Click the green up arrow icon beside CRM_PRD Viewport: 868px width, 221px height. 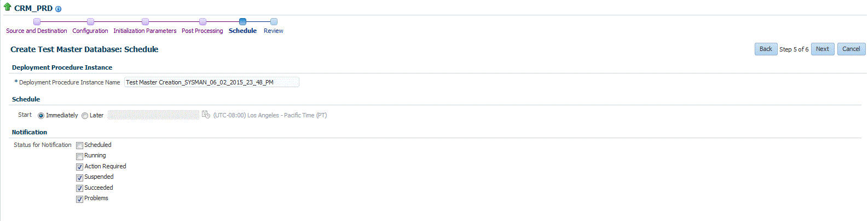tap(7, 8)
